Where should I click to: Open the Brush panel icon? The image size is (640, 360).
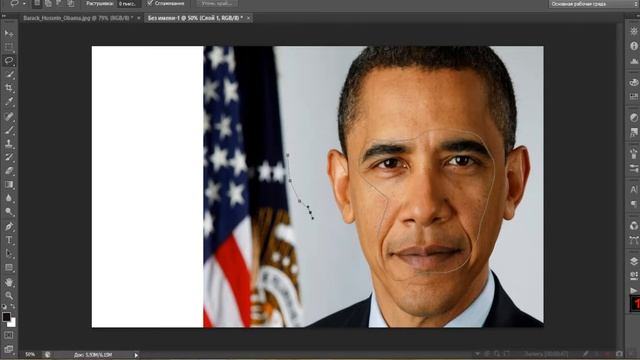(633, 153)
